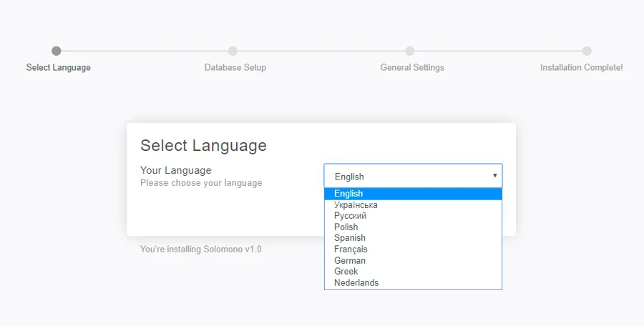
Task: Click the Your Language select box
Action: pos(408,176)
